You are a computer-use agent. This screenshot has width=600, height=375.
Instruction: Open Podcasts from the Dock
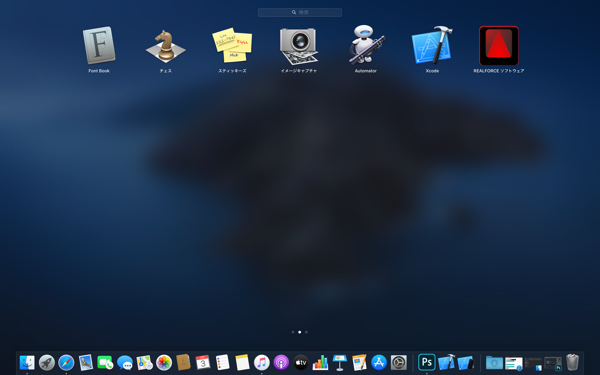tap(281, 362)
